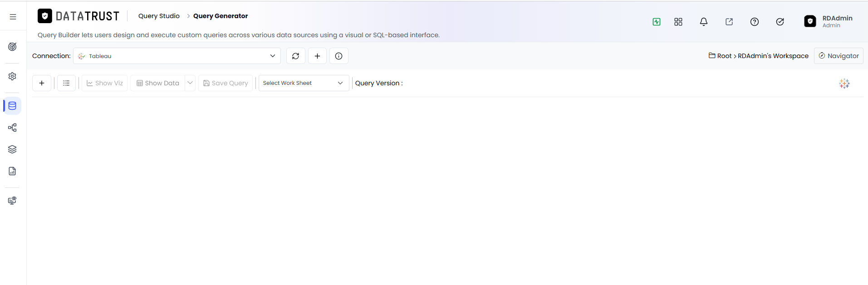Click the refresh check circle icon
This screenshot has height=285, width=868.
pos(780,22)
